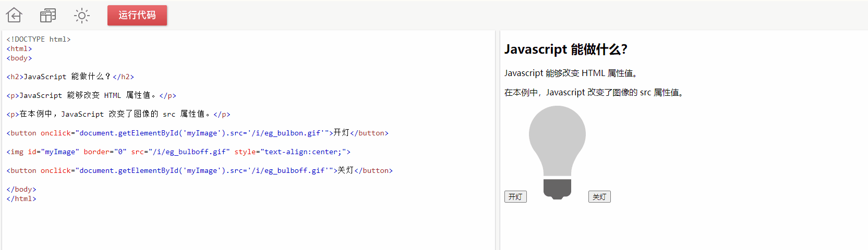Click the 关灯 button code line in editor
This screenshot has width=868, height=250.
199,170
